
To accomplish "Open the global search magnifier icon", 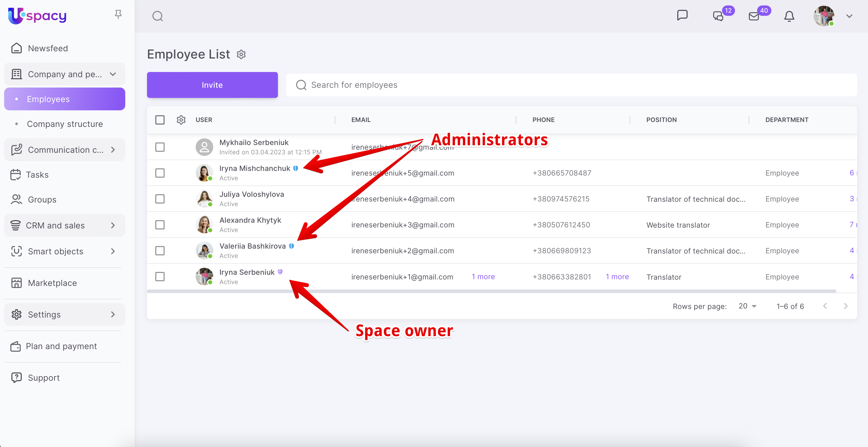I will [157, 16].
